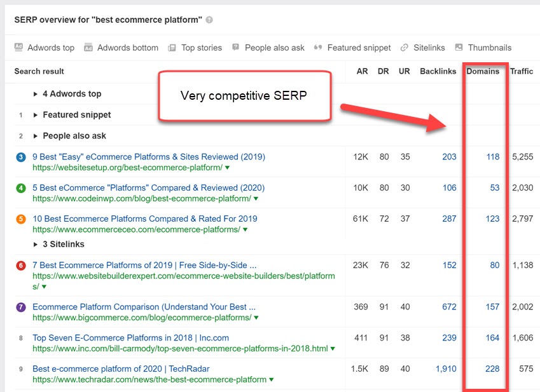Sort by the Traffic column header
540x392 pixels.
521,71
